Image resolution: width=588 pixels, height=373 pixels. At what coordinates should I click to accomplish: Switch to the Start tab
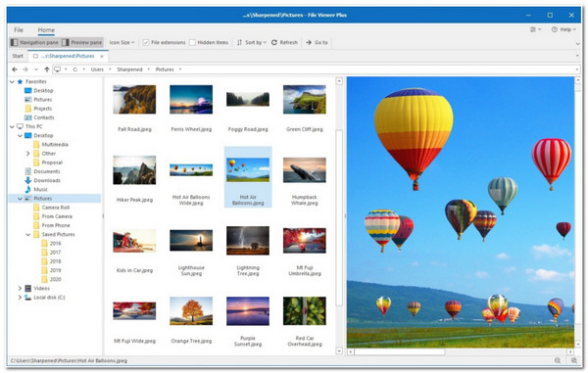coord(18,56)
